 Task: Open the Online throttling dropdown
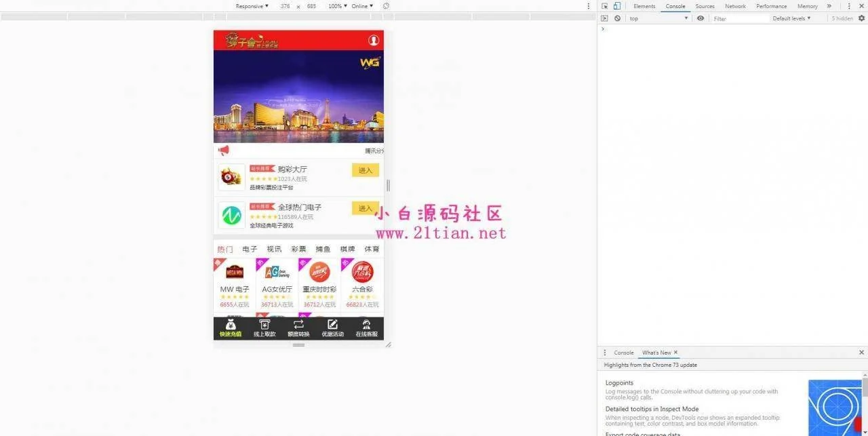click(x=361, y=6)
